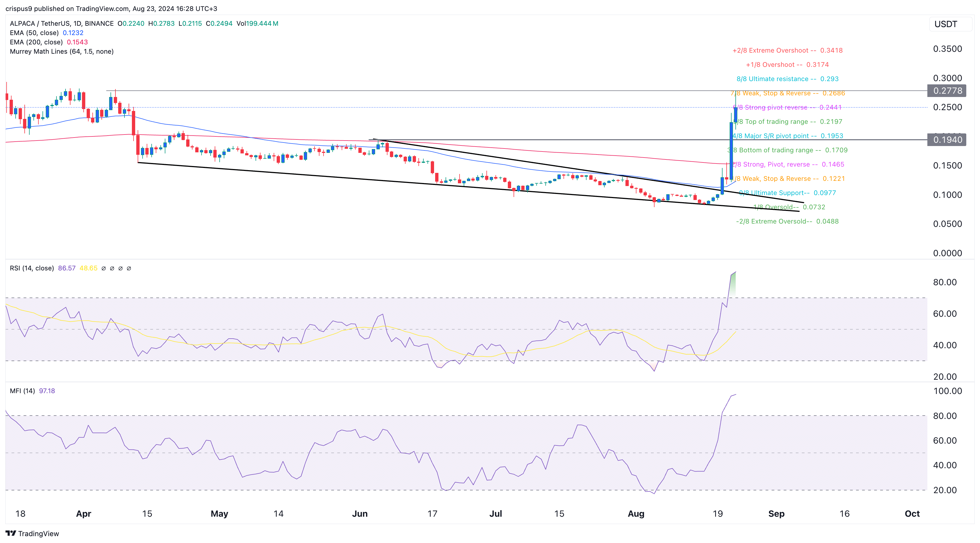Select the RSI (14, close) indicator legend
Viewport: 980px width, 543px height.
[32, 268]
